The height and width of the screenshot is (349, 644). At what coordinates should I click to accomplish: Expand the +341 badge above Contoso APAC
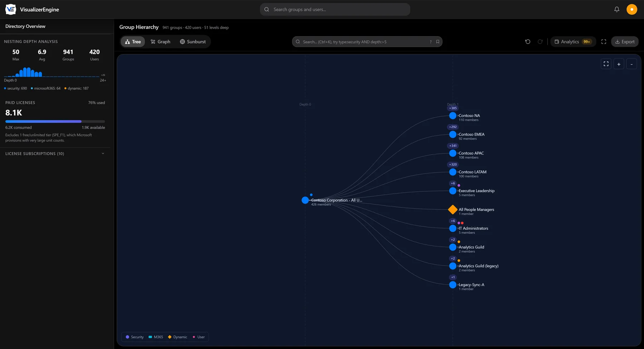453,146
